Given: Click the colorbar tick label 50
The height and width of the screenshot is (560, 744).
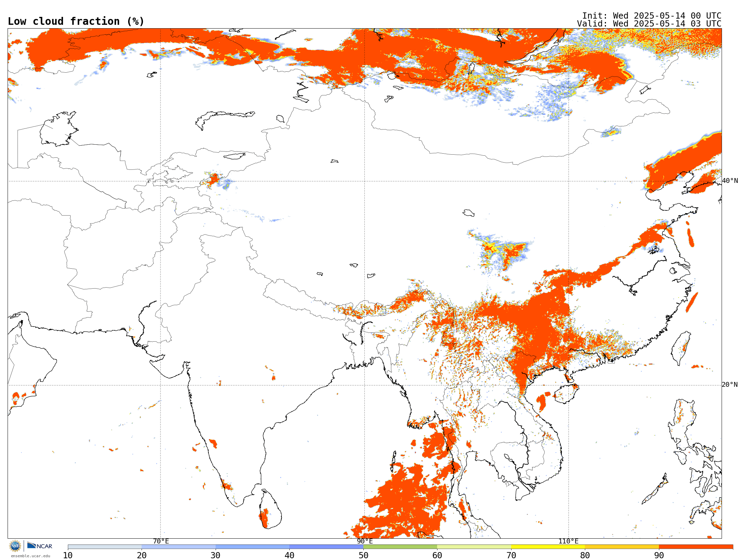Looking at the screenshot, I should [x=363, y=556].
